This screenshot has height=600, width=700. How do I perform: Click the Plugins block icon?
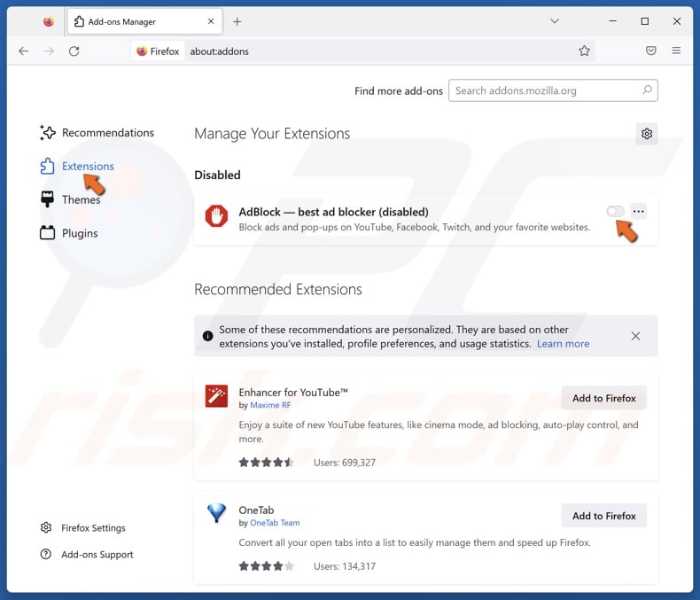point(47,232)
